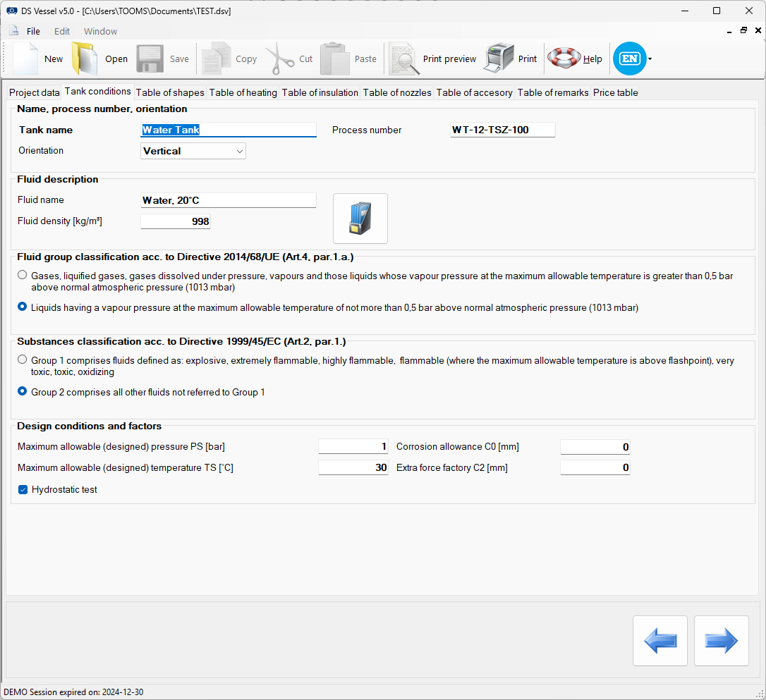This screenshot has height=700, width=766.
Task: Open Help via the lifebuoy icon
Action: [564, 59]
